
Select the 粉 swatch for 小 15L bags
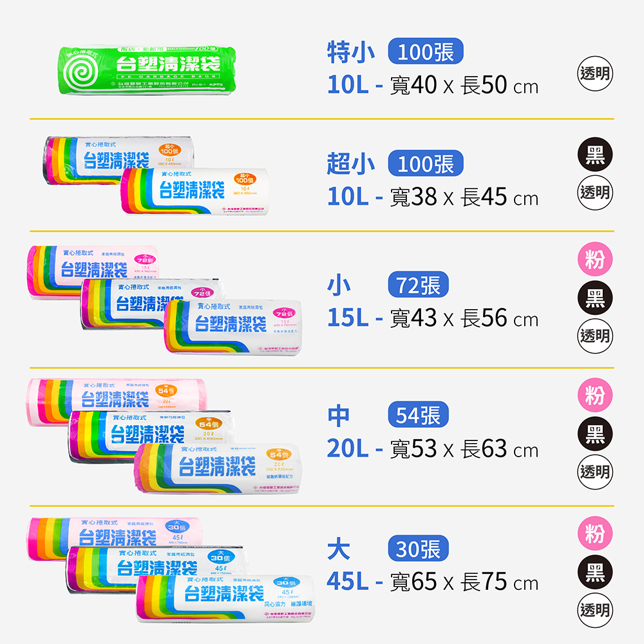click(594, 260)
